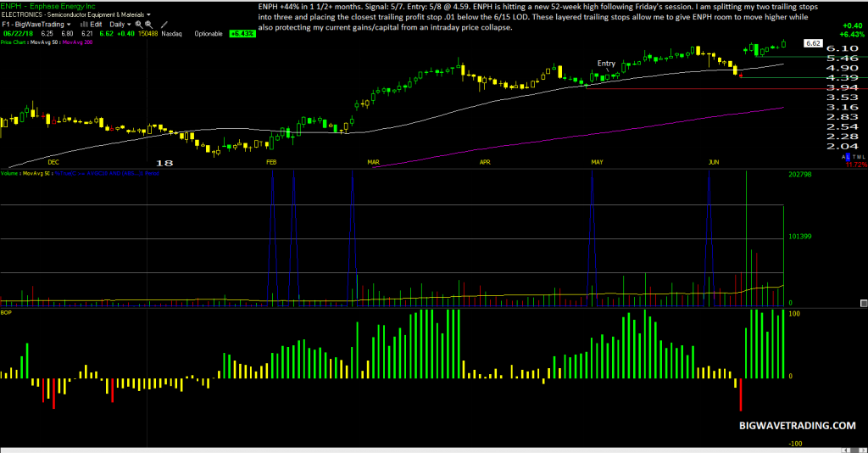The height and width of the screenshot is (453, 868).
Task: Click the horizontal scrollbar left arrow
Action: (x=846, y=450)
